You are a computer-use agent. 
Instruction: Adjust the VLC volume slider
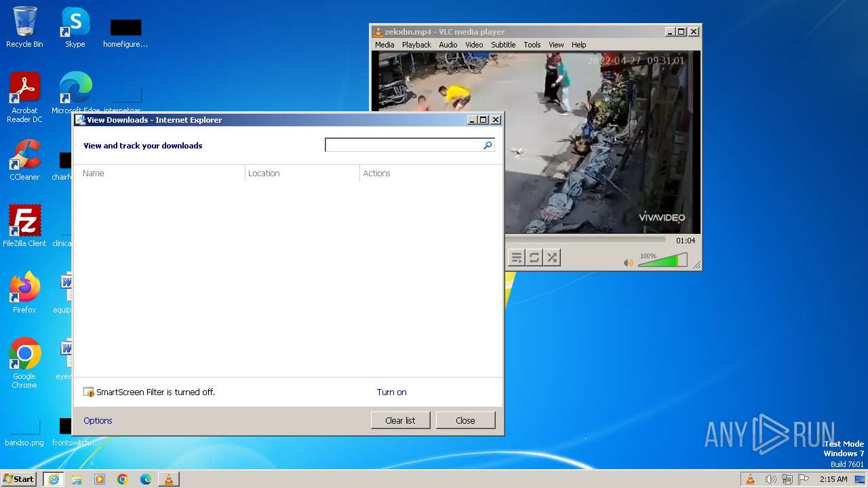(663, 260)
